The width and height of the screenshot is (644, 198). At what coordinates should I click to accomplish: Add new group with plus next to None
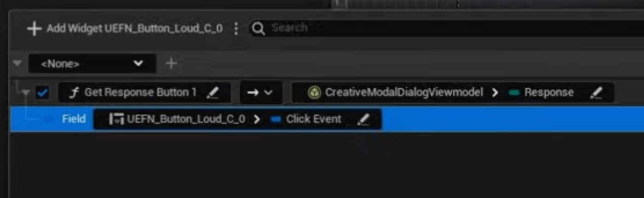pyautogui.click(x=171, y=63)
